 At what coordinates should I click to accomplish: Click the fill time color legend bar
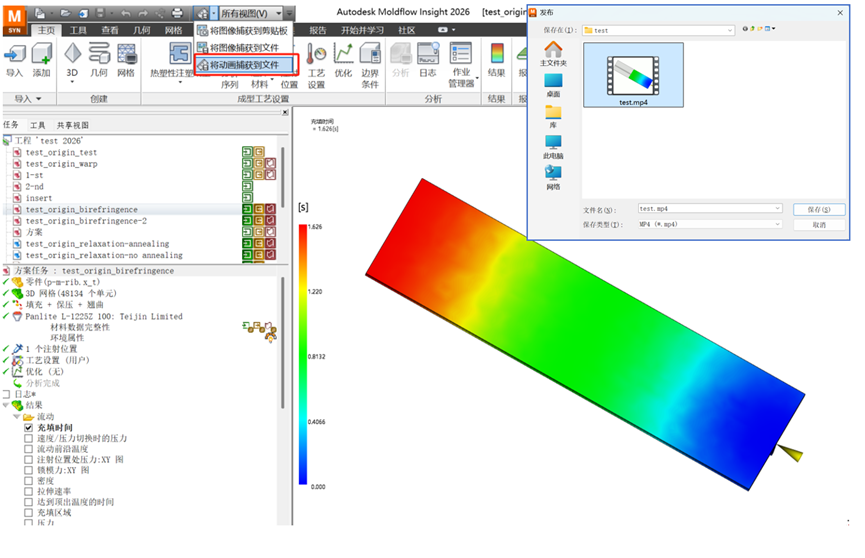(x=303, y=354)
